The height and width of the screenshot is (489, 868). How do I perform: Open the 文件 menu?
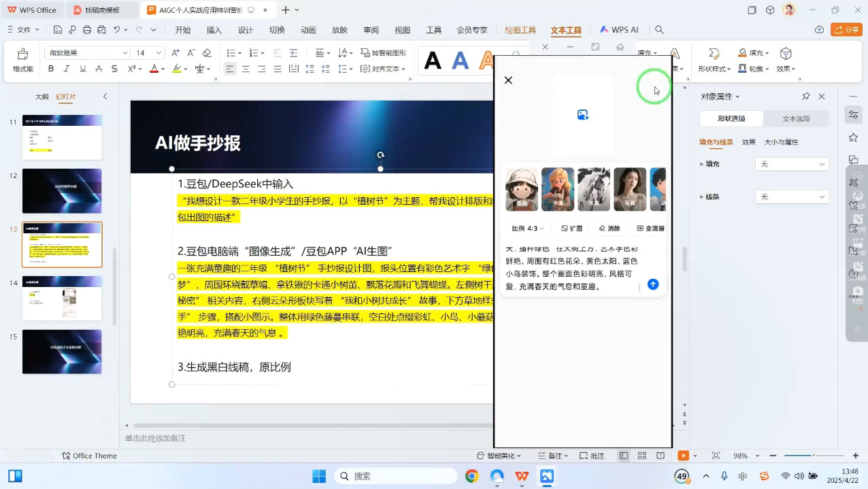(23, 30)
